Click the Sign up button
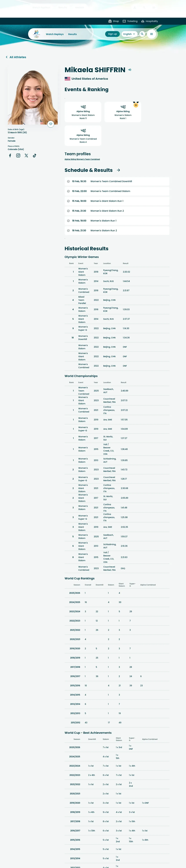This screenshot has height=868, width=186. (x=112, y=34)
